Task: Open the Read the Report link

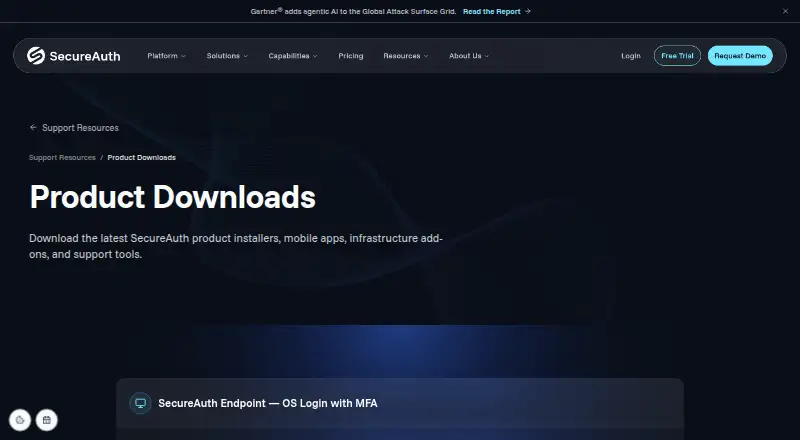Action: point(496,11)
